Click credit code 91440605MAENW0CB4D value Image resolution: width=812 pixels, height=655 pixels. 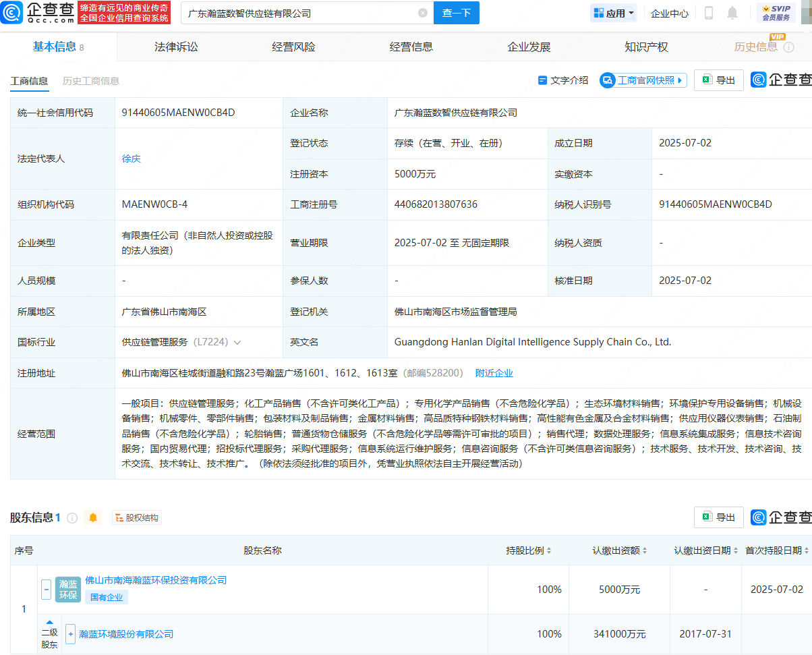pos(178,113)
